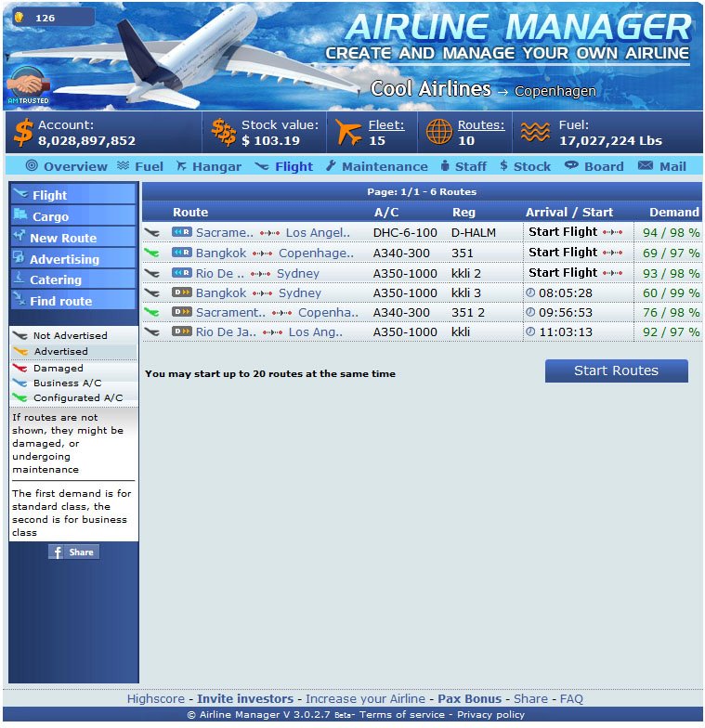
Task: Open Advertising in the sidebar
Action: 72,258
